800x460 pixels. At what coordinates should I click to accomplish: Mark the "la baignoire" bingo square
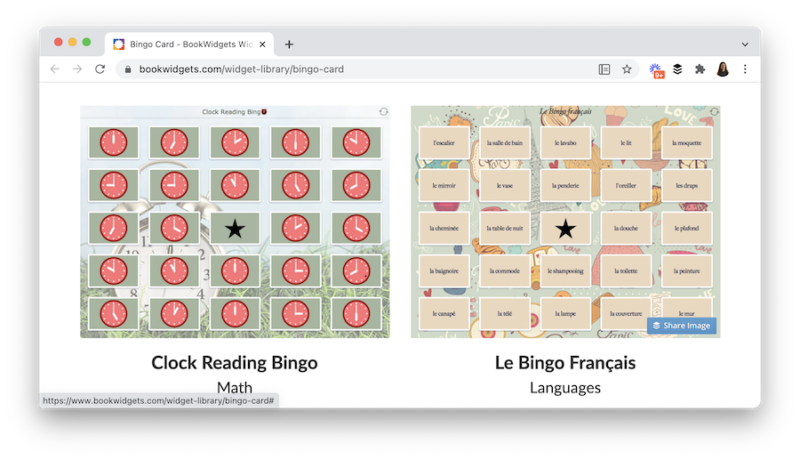444,271
